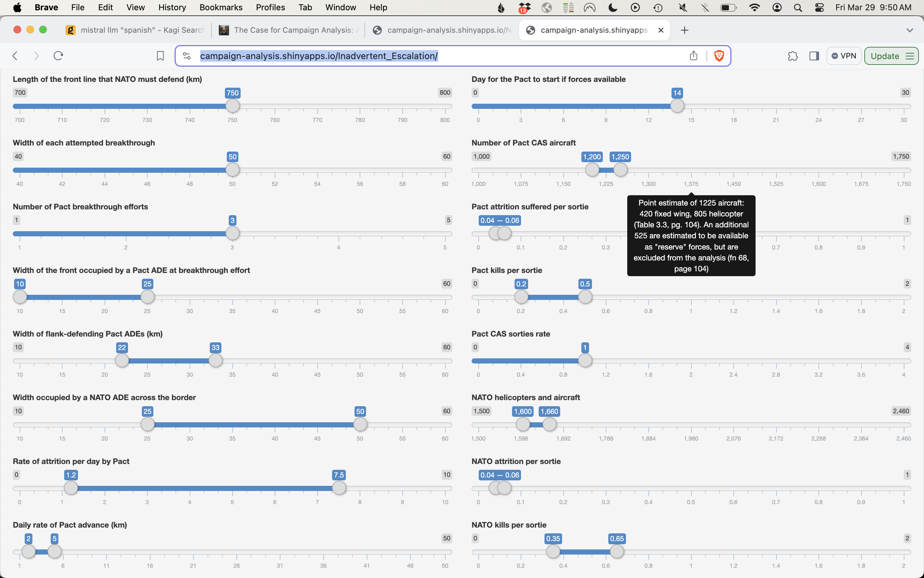Click the play circle icon in menu bar
Screen dimensions: 924x578
tap(635, 7)
